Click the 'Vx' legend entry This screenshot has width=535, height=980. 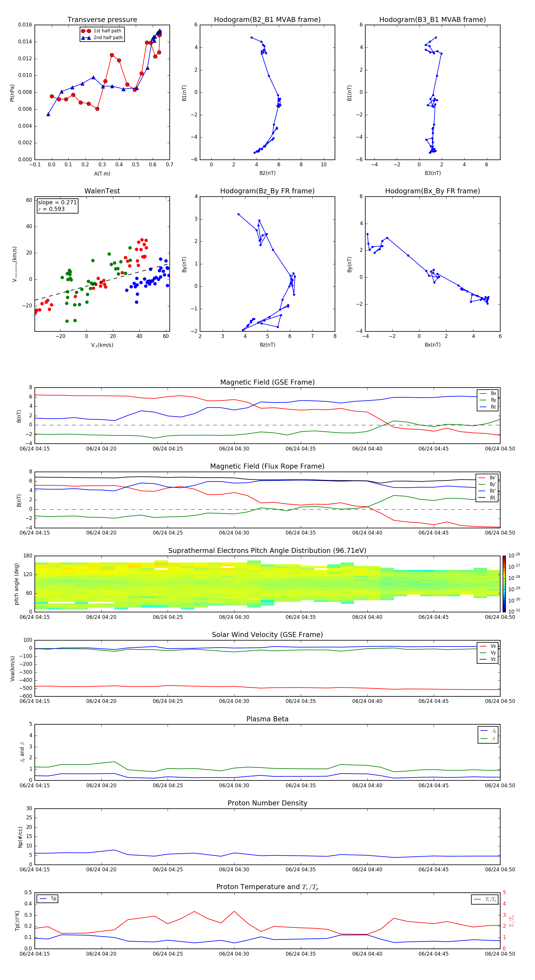(x=488, y=646)
